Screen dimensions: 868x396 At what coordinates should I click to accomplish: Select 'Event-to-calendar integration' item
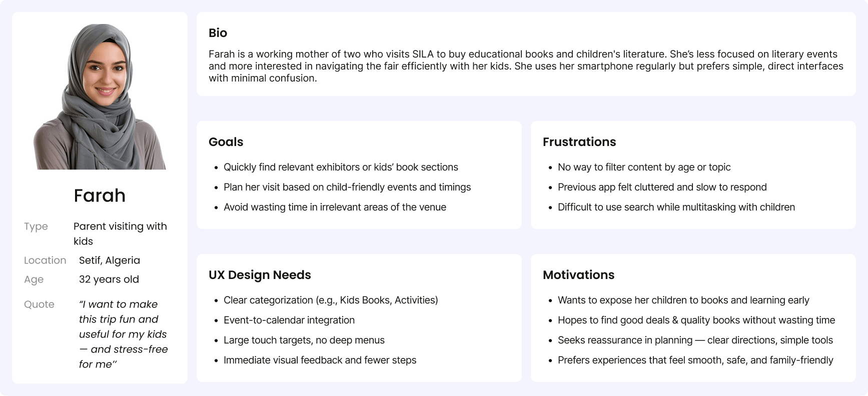tap(289, 320)
